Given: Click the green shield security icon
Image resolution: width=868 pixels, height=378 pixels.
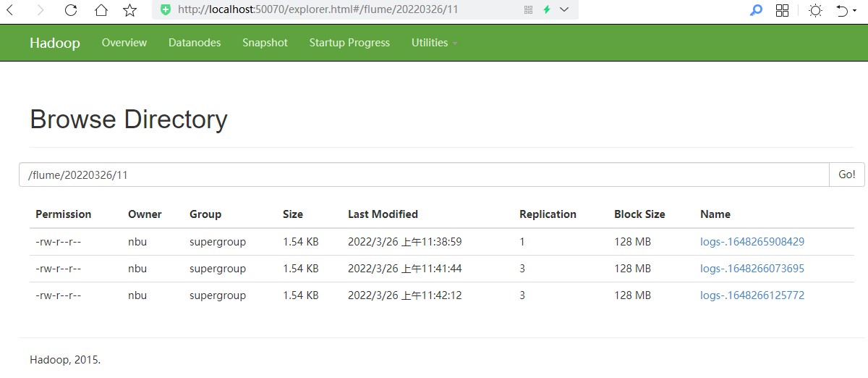Looking at the screenshot, I should 166,9.
